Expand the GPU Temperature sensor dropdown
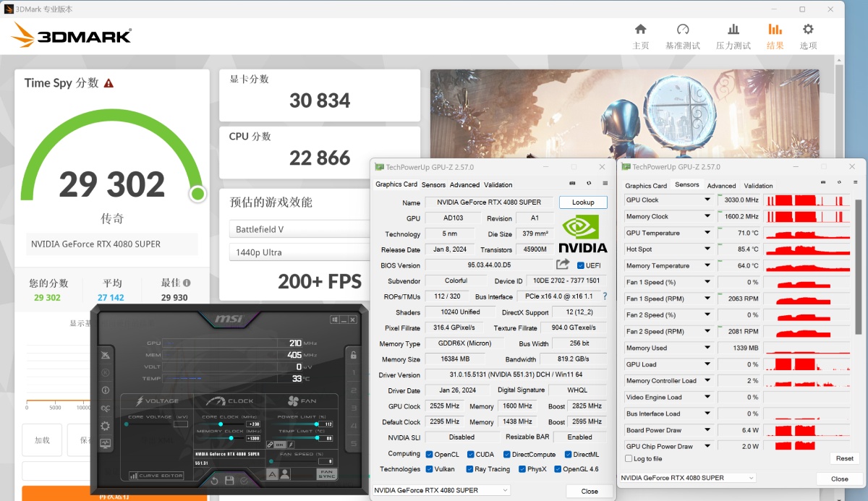 pos(707,233)
